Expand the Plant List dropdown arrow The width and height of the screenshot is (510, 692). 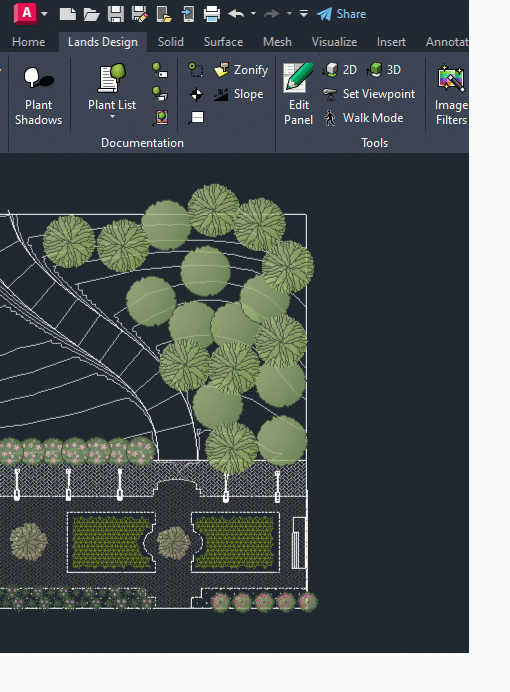click(x=112, y=117)
